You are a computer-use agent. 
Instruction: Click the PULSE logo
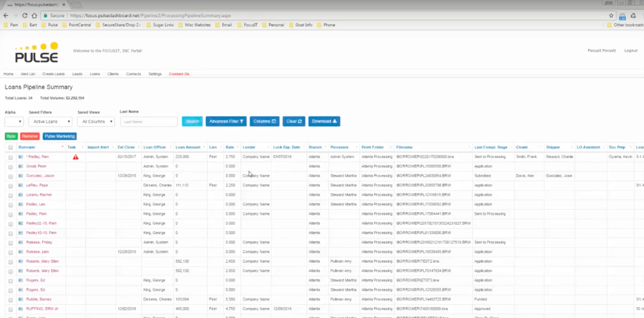click(x=36, y=52)
